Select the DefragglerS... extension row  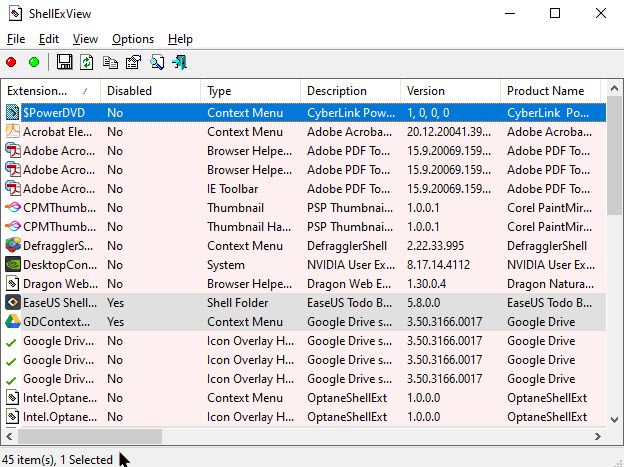(x=305, y=246)
